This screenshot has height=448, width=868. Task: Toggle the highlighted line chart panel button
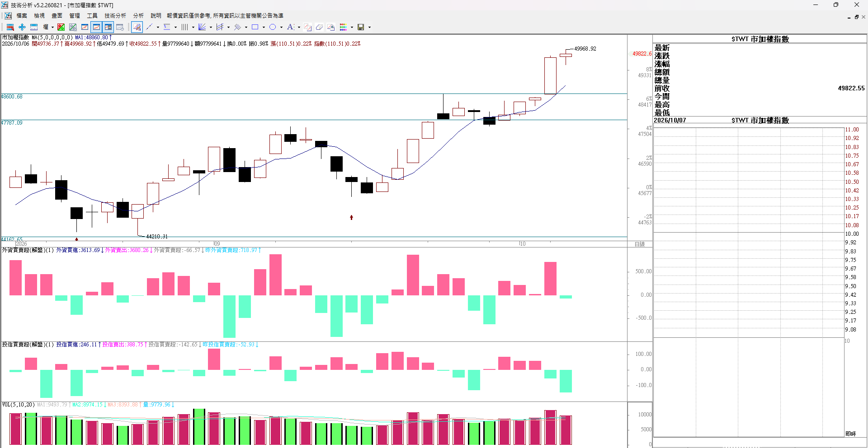click(x=96, y=27)
